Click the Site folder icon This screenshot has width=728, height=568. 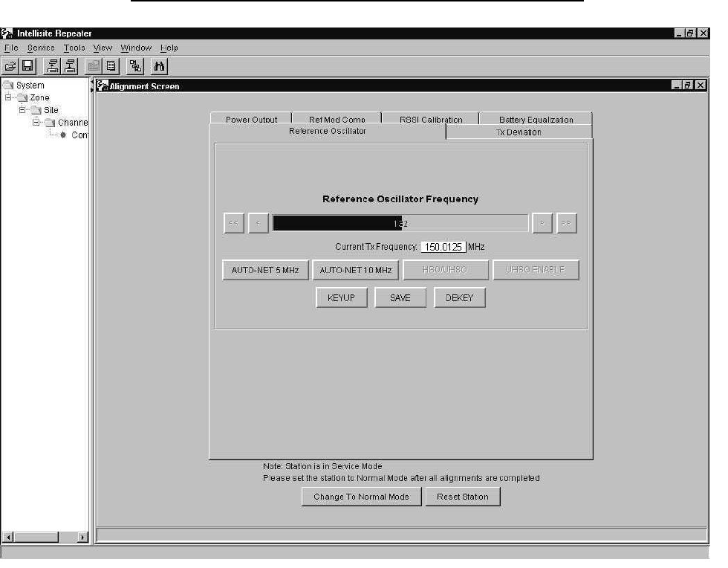pos(36,110)
